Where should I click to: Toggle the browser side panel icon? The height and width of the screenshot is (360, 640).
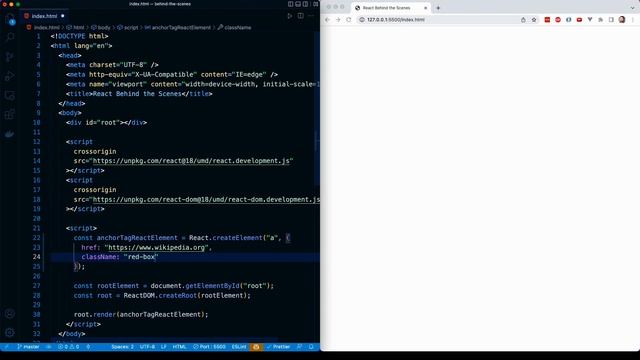tap(611, 20)
